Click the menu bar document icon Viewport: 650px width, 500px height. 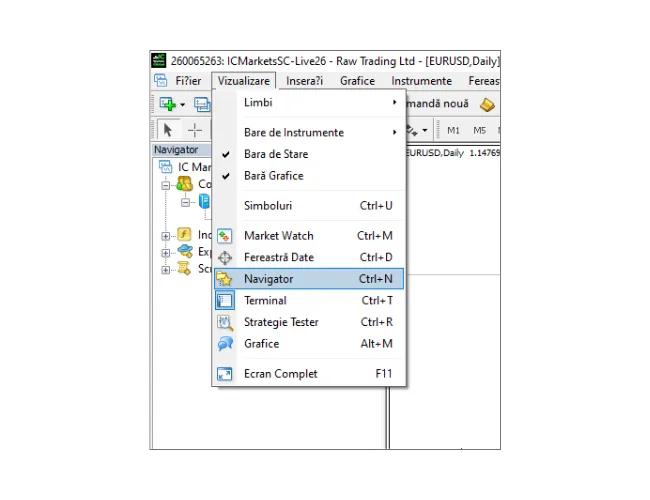pyautogui.click(x=161, y=80)
